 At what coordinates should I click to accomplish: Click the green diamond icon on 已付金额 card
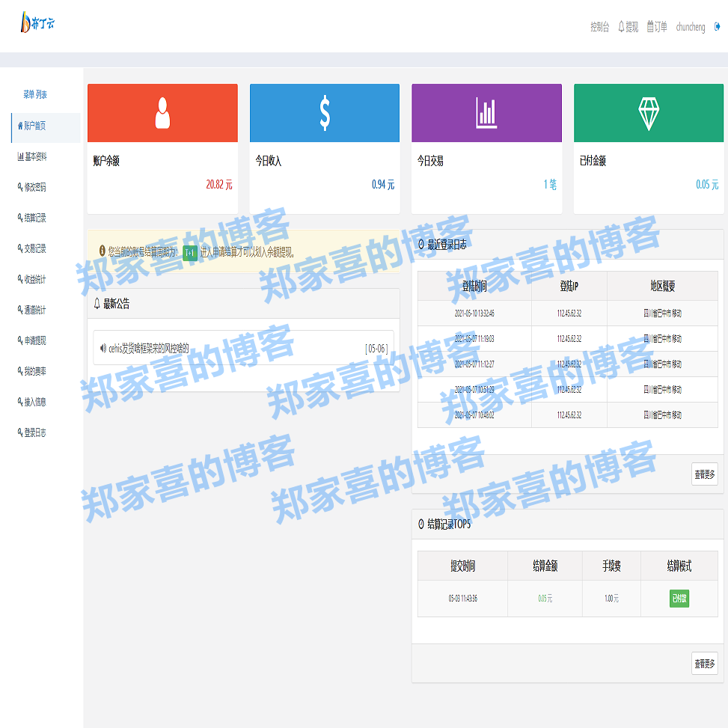pos(648,112)
